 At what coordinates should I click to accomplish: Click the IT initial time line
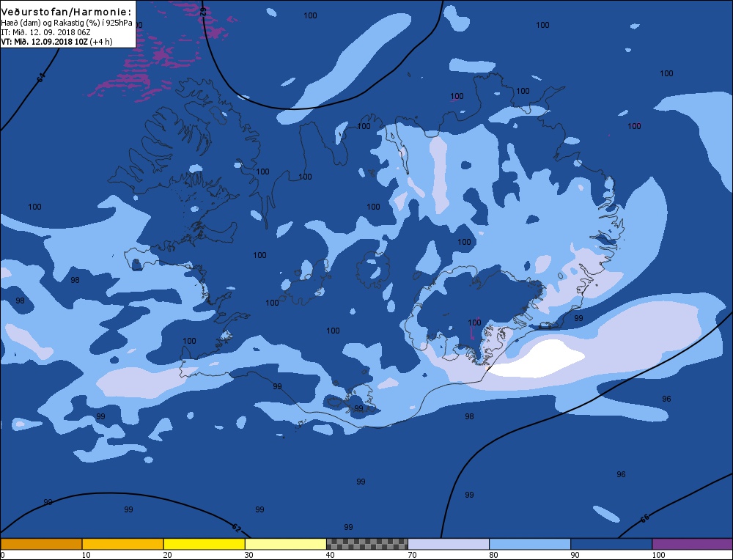[45, 32]
